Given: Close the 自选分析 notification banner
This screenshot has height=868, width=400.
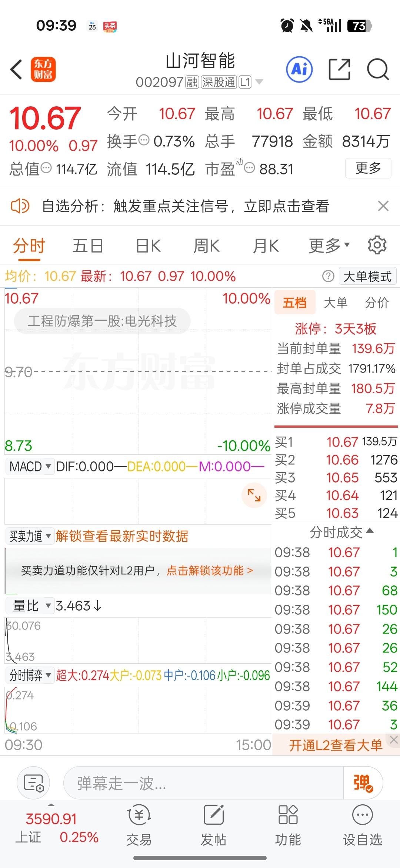Looking at the screenshot, I should tap(383, 206).
